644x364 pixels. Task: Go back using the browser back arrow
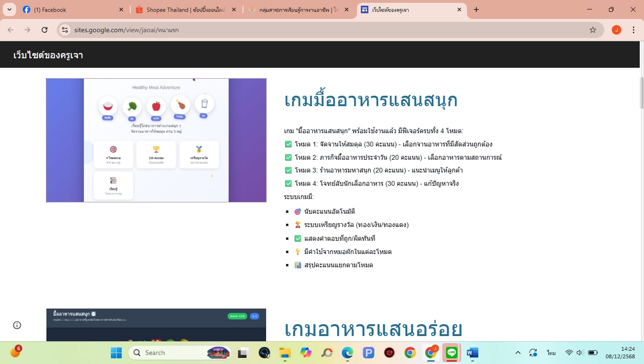point(10,30)
